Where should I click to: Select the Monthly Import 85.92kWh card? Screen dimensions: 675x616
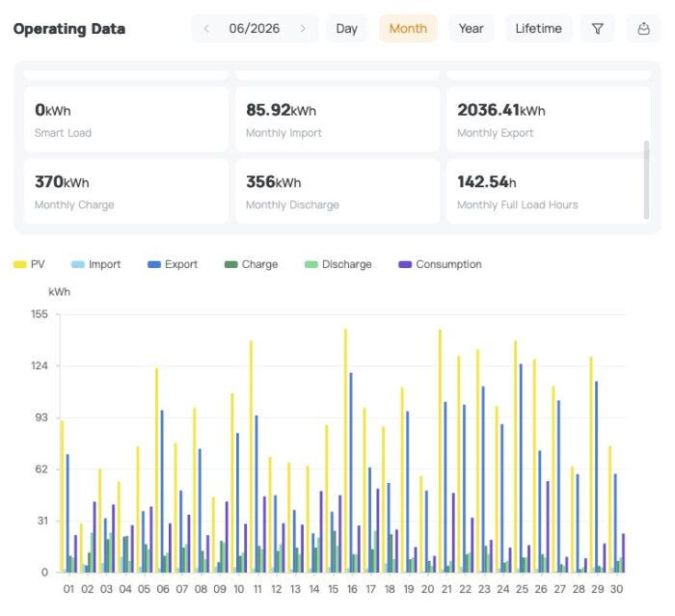pos(337,120)
